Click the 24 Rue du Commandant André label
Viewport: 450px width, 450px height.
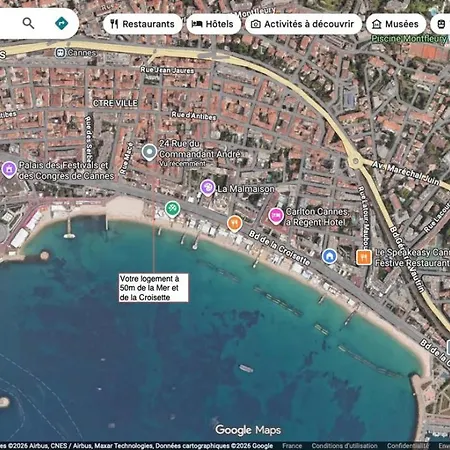pos(199,149)
